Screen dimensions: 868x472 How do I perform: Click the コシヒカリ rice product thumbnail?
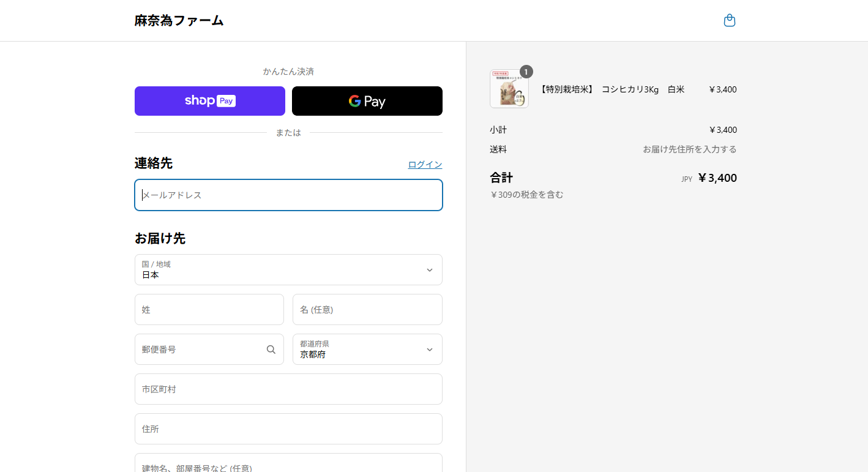pos(509,89)
